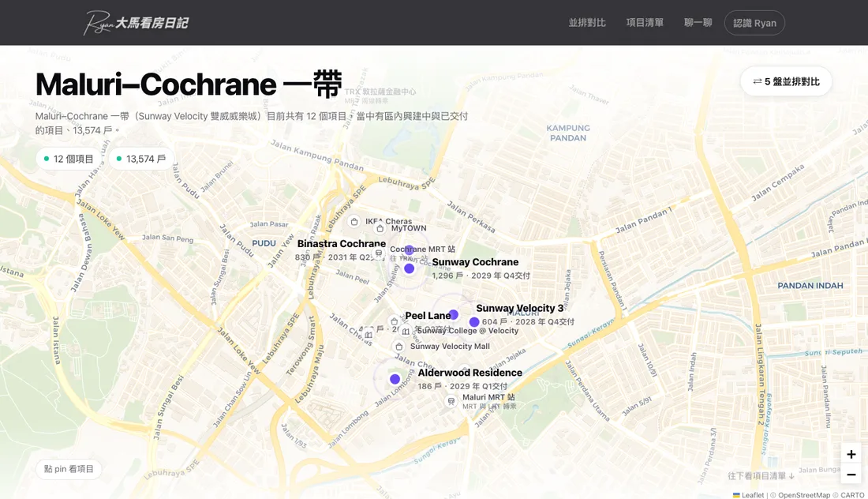Select the Peel Lane map pin
The height and width of the screenshot is (499, 868).
[454, 314]
